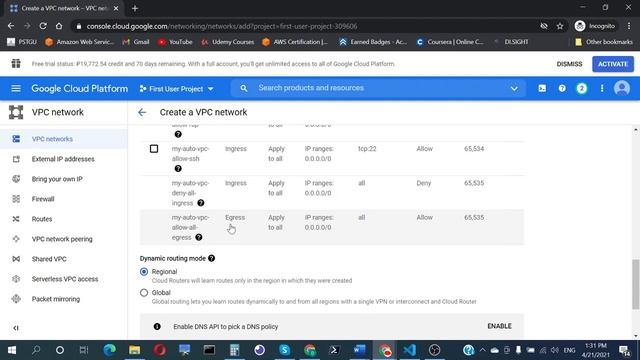
Task: Open the three-dot settings menu in header
Action: [x=602, y=89]
